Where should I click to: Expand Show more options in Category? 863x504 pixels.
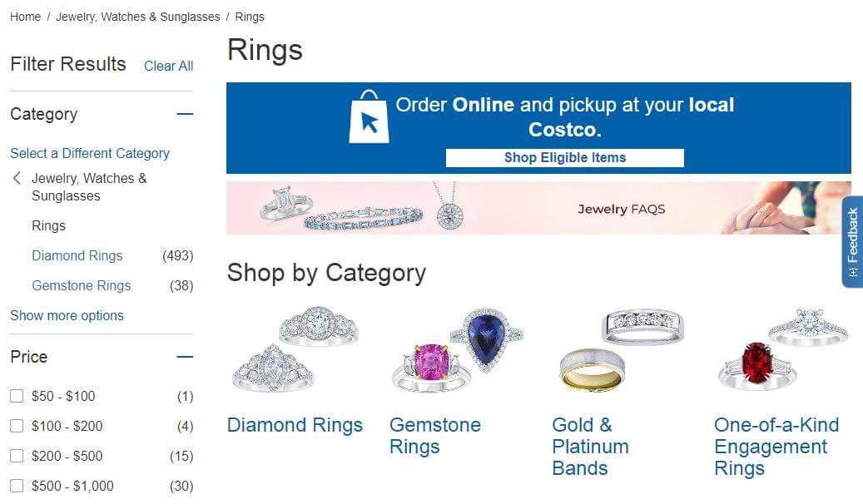[67, 315]
